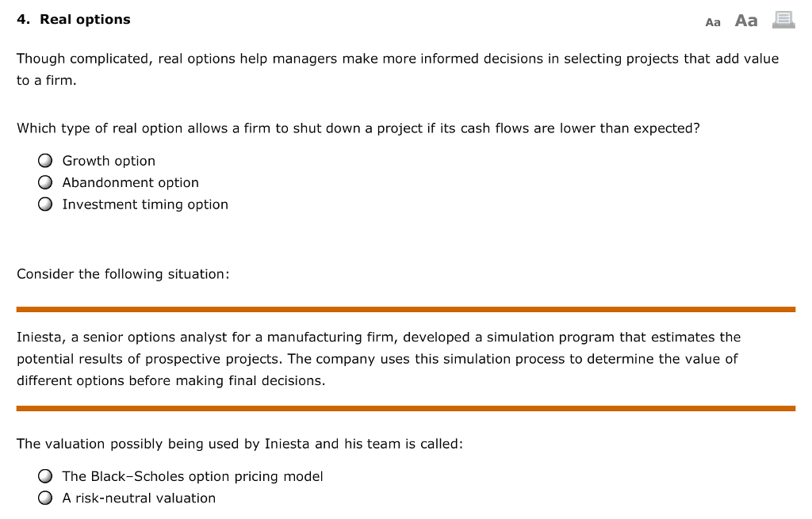Choose A risk-neutral valuation answer

pyautogui.click(x=45, y=497)
